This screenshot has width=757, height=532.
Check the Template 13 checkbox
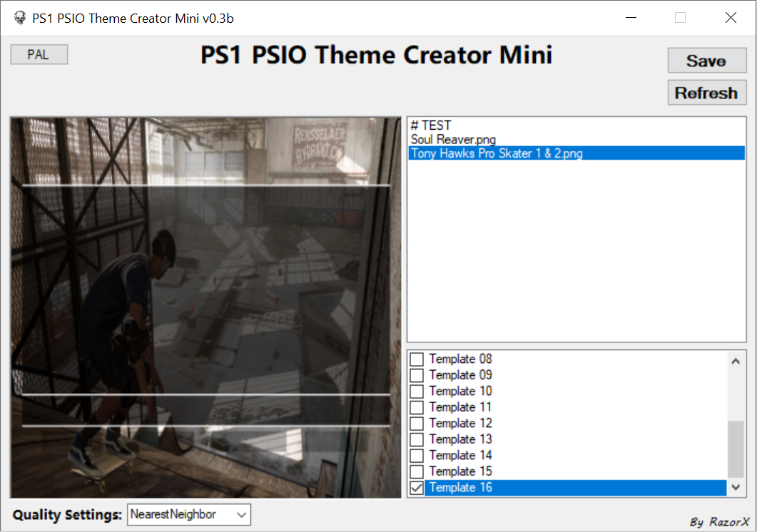(417, 439)
